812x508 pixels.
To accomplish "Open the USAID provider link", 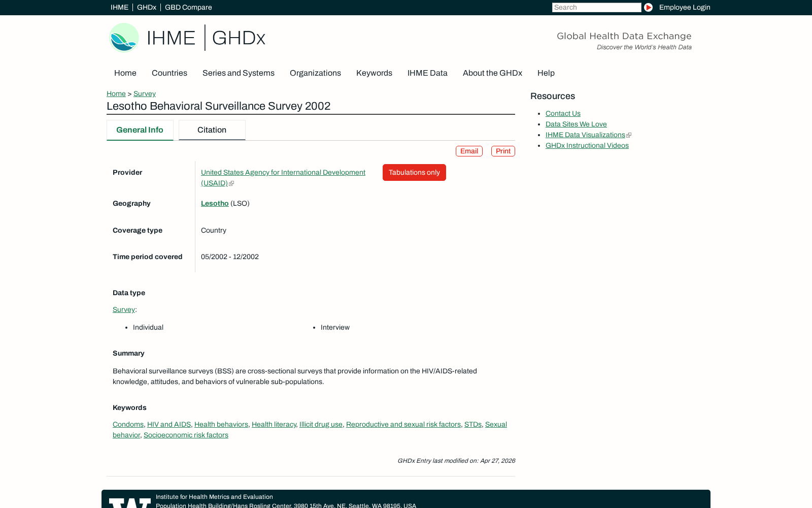I will click(x=283, y=178).
